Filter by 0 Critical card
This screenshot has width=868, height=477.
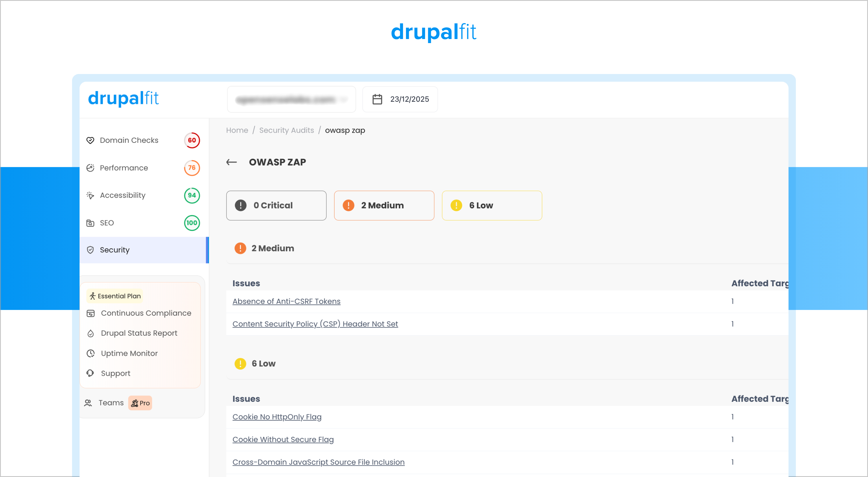pyautogui.click(x=276, y=206)
